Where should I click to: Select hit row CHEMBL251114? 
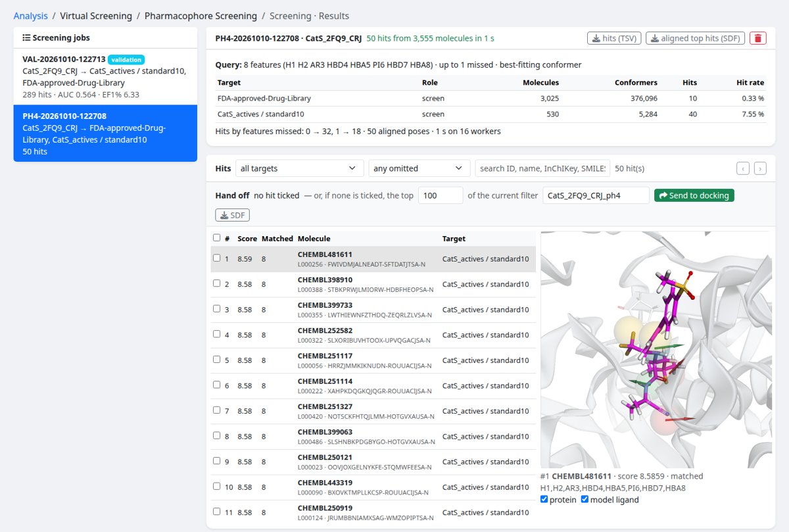coord(373,385)
